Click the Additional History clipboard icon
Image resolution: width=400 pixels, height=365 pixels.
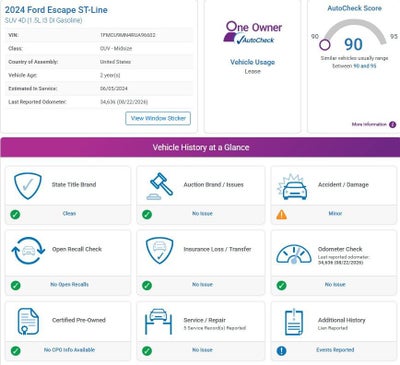click(x=294, y=322)
